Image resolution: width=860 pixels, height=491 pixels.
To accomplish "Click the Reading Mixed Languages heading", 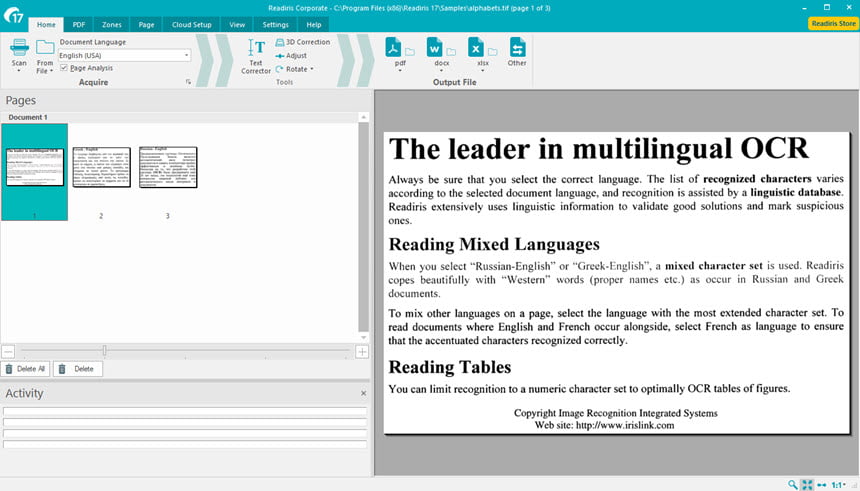I will (494, 244).
